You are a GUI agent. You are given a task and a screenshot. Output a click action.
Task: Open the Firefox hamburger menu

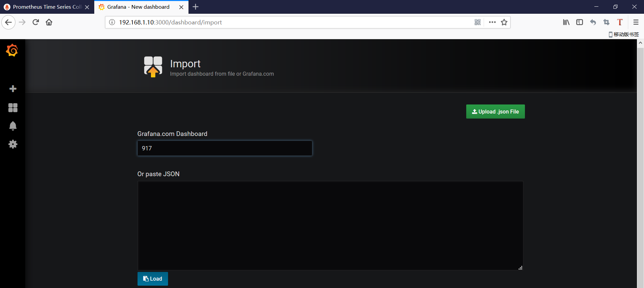pyautogui.click(x=636, y=22)
